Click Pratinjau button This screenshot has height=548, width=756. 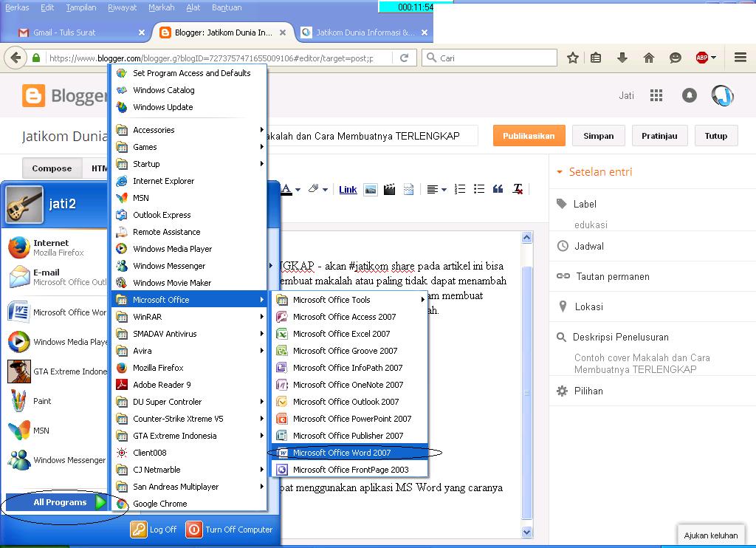[659, 136]
